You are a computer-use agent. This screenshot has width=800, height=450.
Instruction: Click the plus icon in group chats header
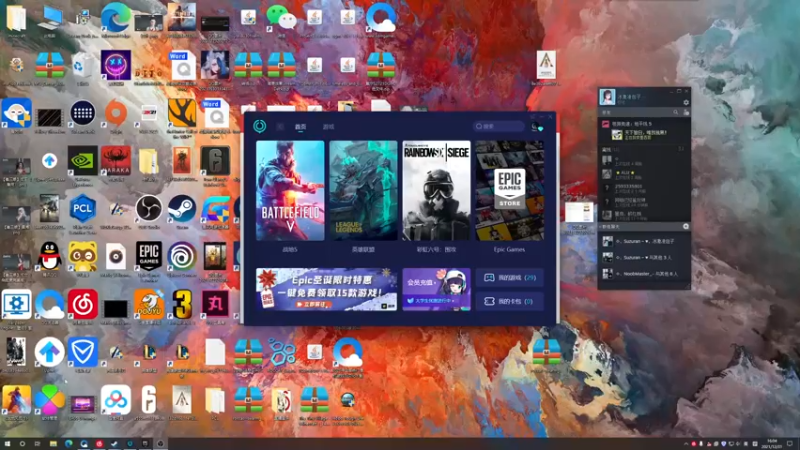pos(686,226)
